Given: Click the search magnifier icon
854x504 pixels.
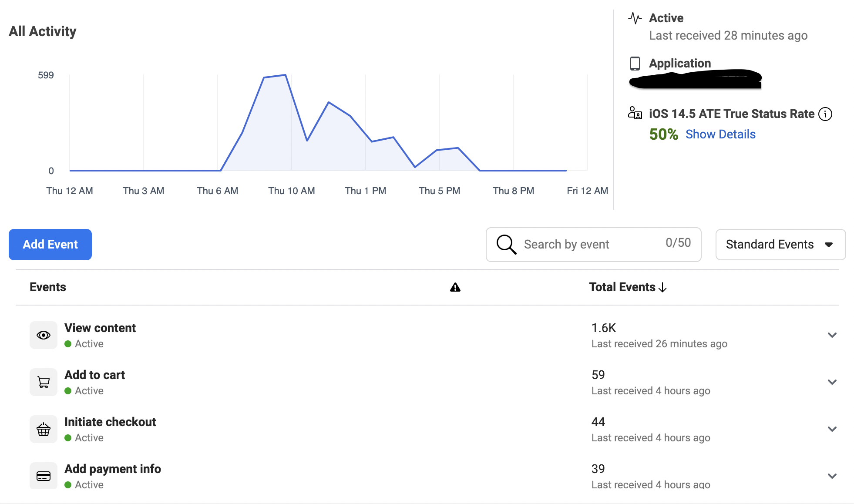Looking at the screenshot, I should pos(506,244).
